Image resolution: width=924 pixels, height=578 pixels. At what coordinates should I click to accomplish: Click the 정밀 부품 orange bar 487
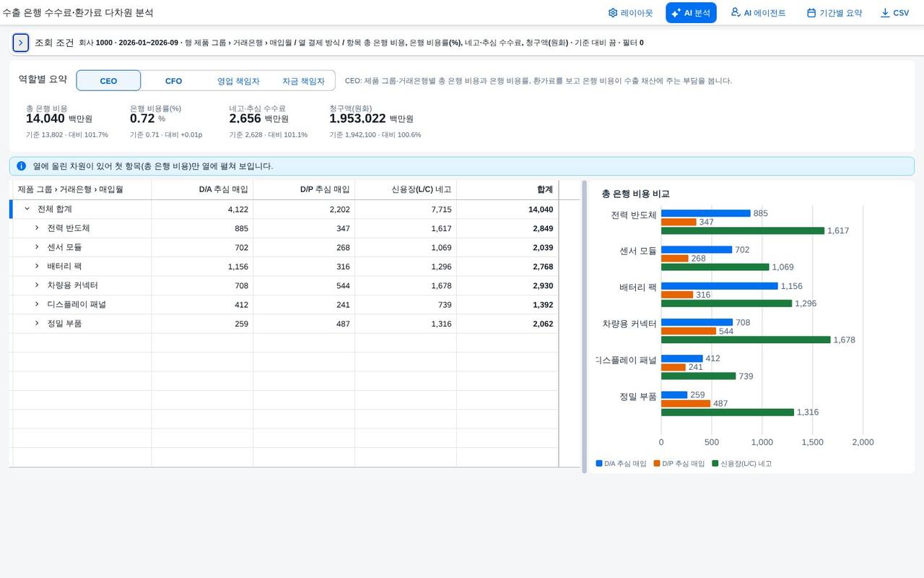[x=686, y=404]
